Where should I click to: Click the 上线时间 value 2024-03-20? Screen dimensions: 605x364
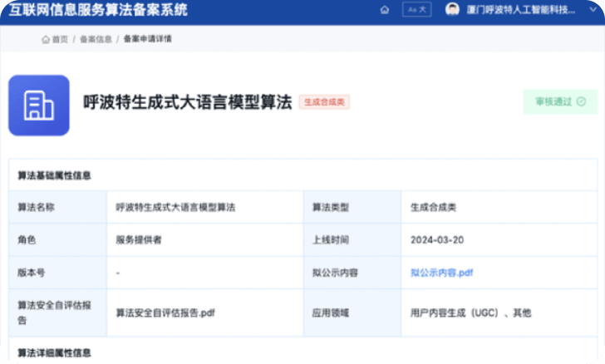437,239
